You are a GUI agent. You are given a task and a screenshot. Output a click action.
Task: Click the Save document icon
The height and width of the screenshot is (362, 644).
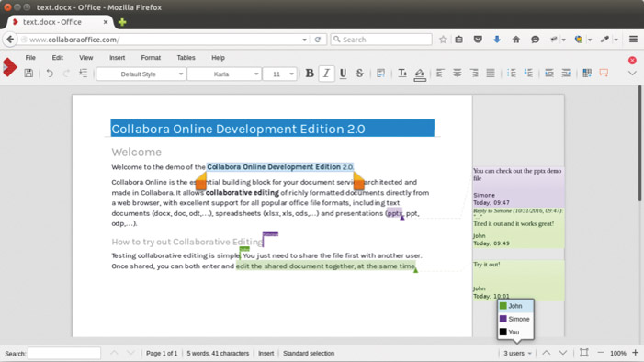coord(28,74)
